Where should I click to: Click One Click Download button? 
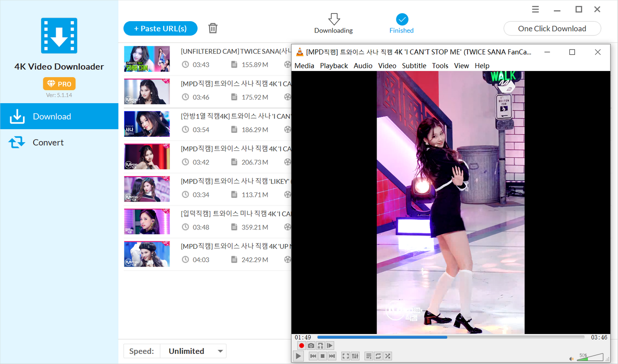[x=552, y=29]
